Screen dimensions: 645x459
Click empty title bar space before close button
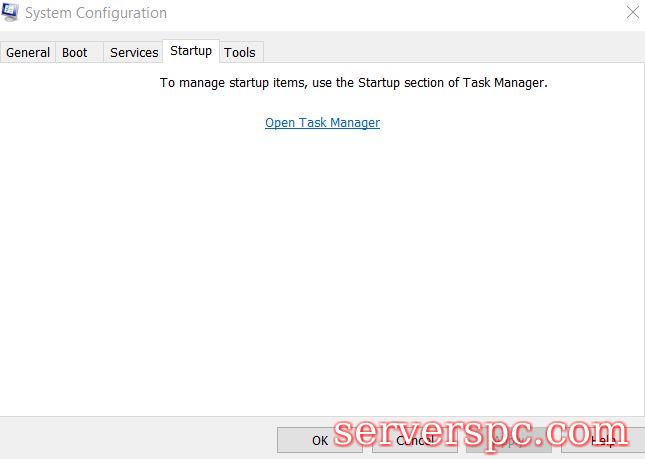coord(400,13)
